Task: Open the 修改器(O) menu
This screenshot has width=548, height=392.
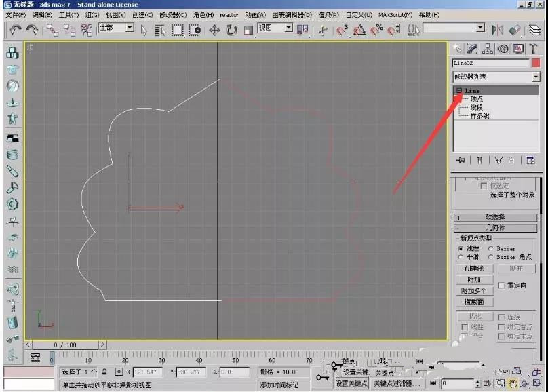Action: [x=173, y=15]
